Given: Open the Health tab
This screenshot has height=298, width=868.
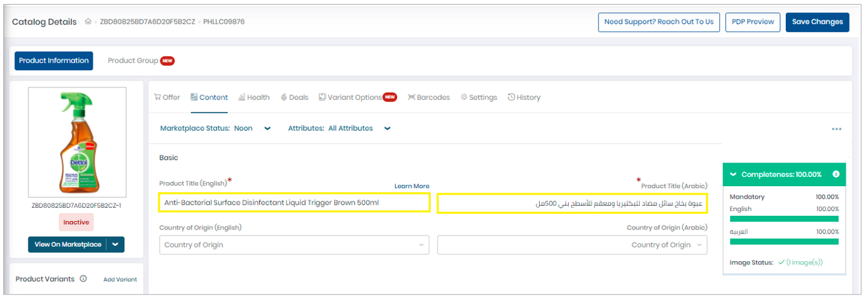Looking at the screenshot, I should (x=254, y=97).
